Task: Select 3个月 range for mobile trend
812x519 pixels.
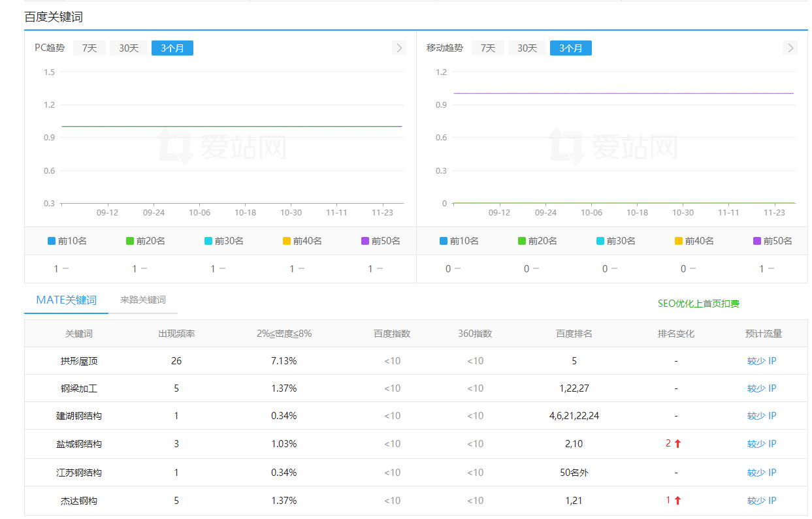Action: click(570, 48)
